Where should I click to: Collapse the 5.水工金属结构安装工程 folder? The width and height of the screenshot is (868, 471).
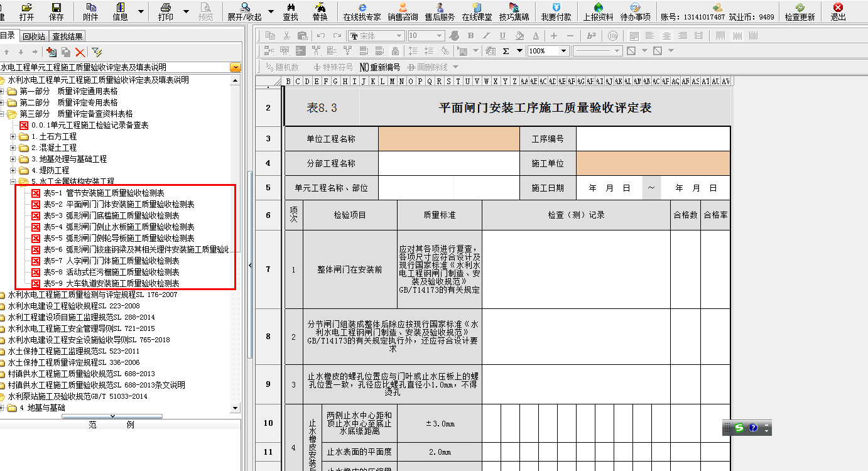pos(14,182)
